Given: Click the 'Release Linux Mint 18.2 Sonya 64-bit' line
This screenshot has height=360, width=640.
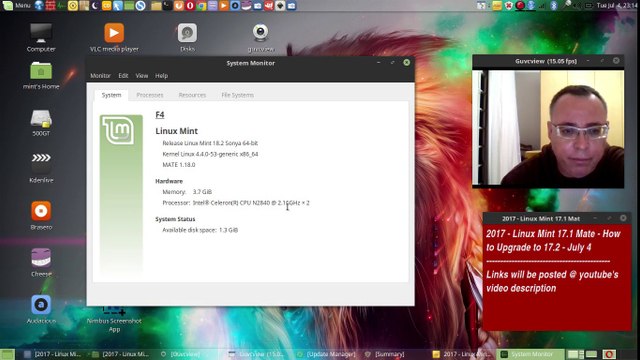Looking at the screenshot, I should click(210, 143).
